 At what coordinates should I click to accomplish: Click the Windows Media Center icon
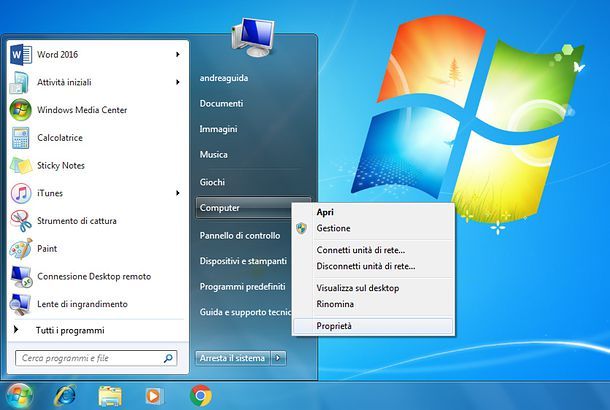pos(20,110)
